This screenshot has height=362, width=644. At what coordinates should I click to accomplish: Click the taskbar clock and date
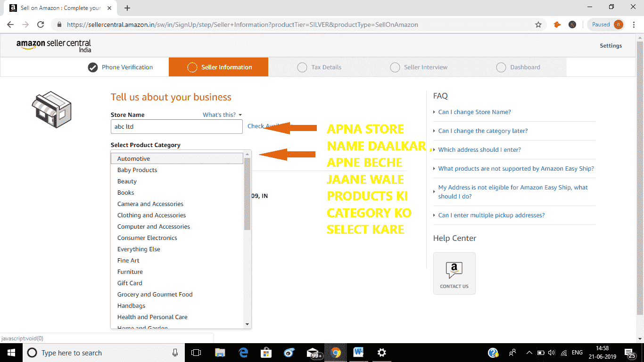click(602, 353)
